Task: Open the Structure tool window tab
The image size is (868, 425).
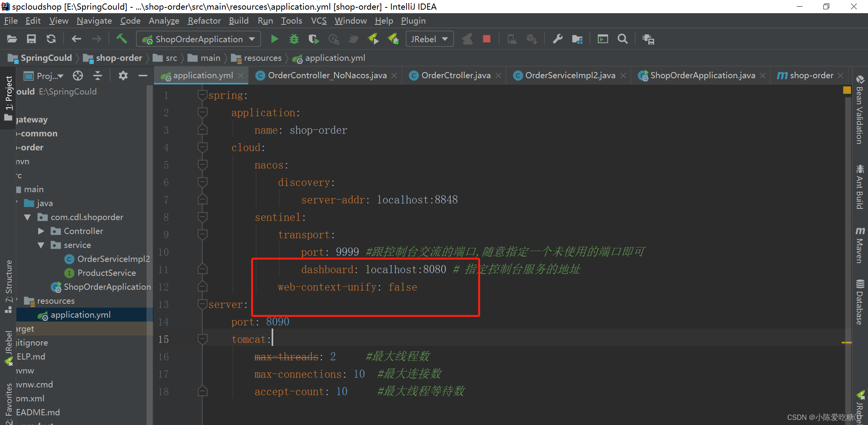Action: (8, 286)
